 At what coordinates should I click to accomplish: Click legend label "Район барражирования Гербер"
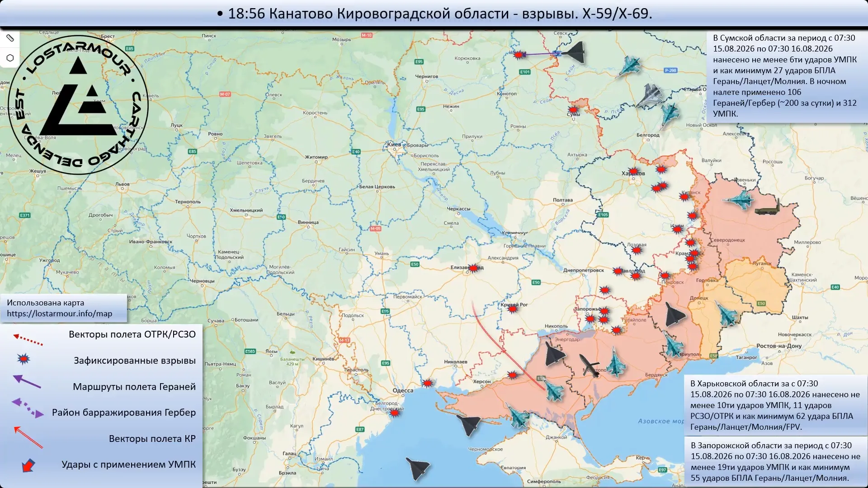click(124, 413)
